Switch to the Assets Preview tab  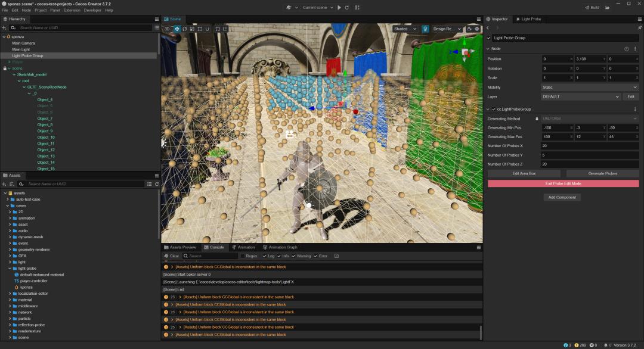coord(180,247)
